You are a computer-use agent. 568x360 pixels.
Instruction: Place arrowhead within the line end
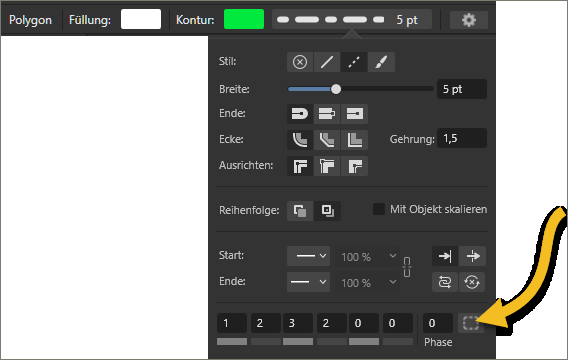(445, 256)
